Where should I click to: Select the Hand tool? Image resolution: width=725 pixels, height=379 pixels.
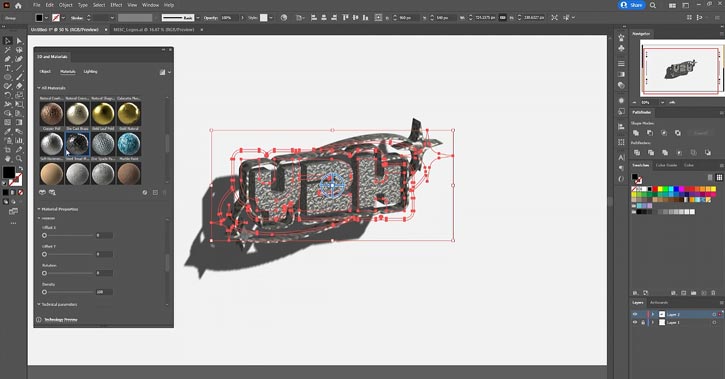(7, 159)
